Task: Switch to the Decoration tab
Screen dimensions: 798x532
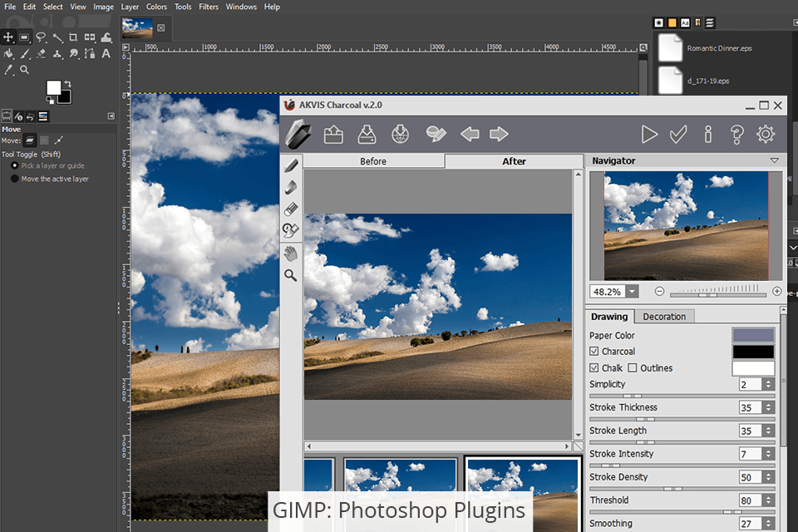Action: [x=664, y=317]
